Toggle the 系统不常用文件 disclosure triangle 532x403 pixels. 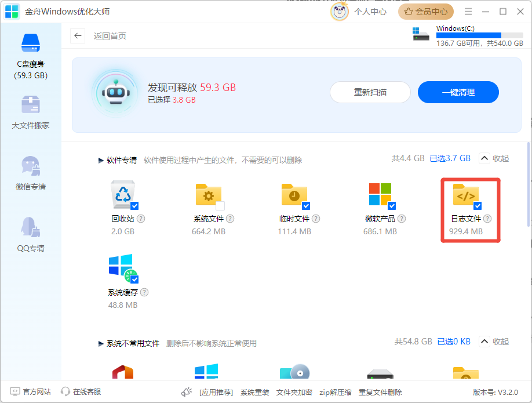(x=101, y=344)
